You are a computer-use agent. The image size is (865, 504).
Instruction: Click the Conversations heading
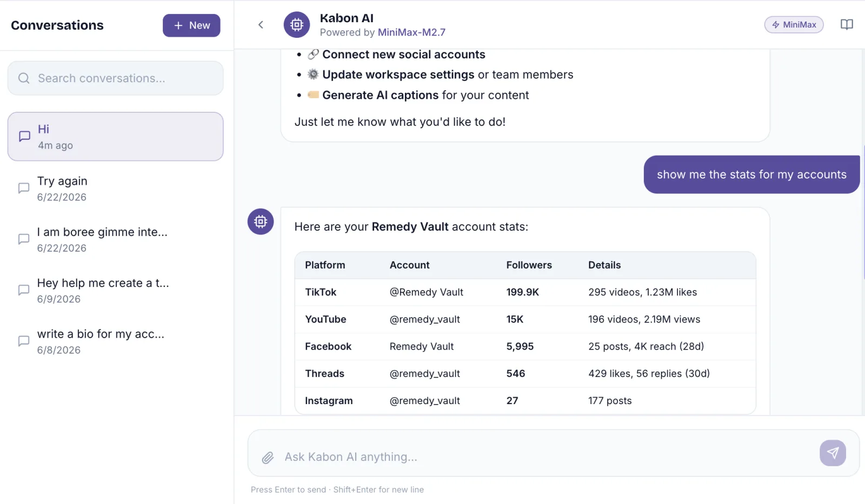tap(57, 25)
